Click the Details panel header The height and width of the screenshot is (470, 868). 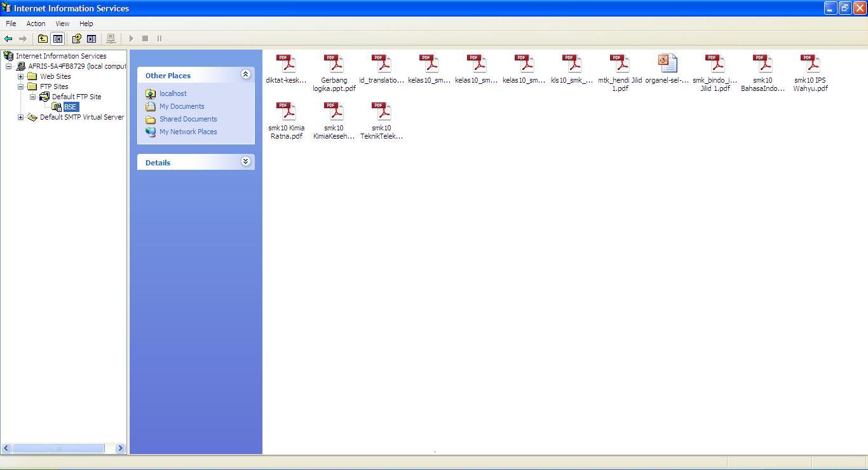pyautogui.click(x=196, y=162)
